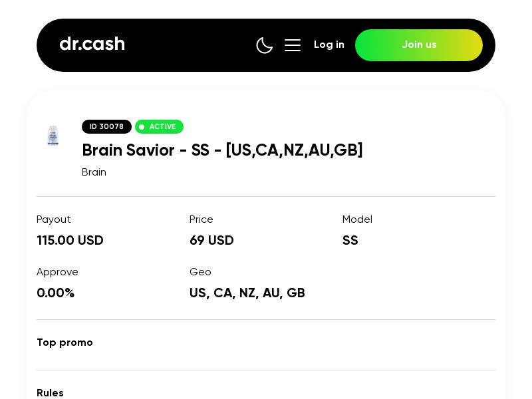Click the Approve percentage 0.00%
This screenshot has height=399, width=532.
[56, 293]
